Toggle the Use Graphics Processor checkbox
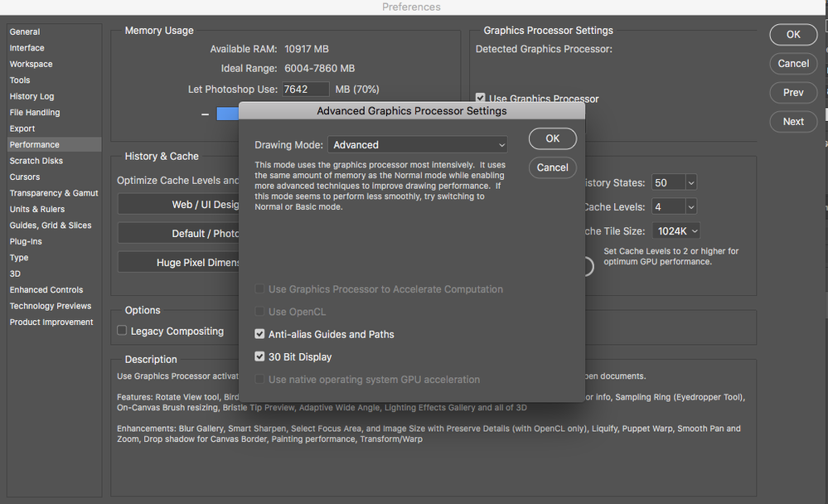The image size is (828, 504). pos(481,97)
